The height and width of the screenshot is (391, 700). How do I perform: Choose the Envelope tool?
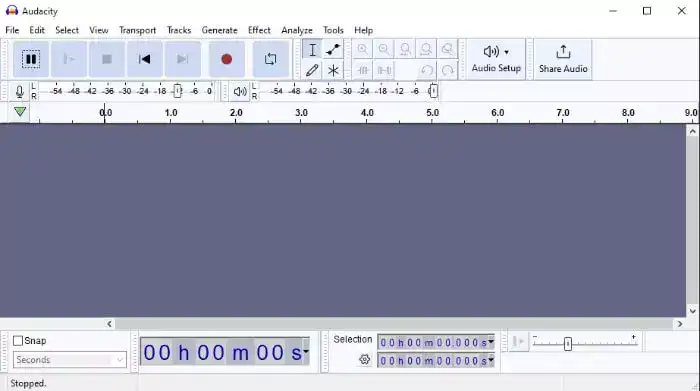tap(333, 50)
